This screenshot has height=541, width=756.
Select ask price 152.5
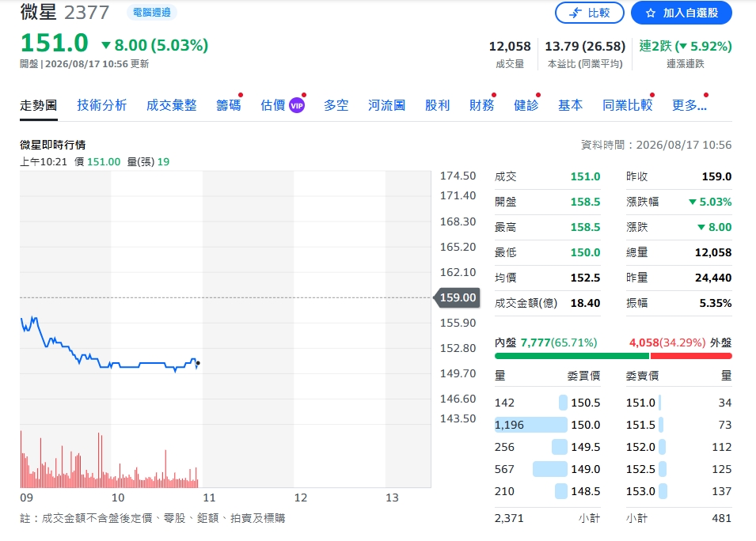640,469
